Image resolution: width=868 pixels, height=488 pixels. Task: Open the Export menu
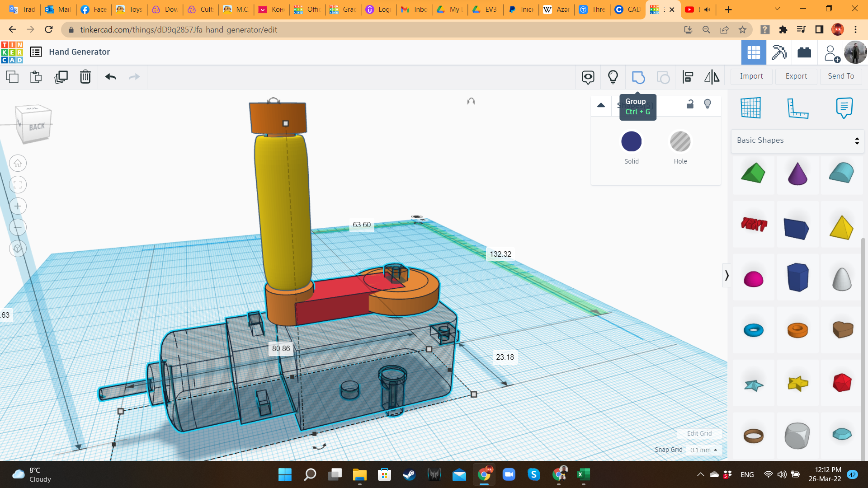[x=796, y=76]
